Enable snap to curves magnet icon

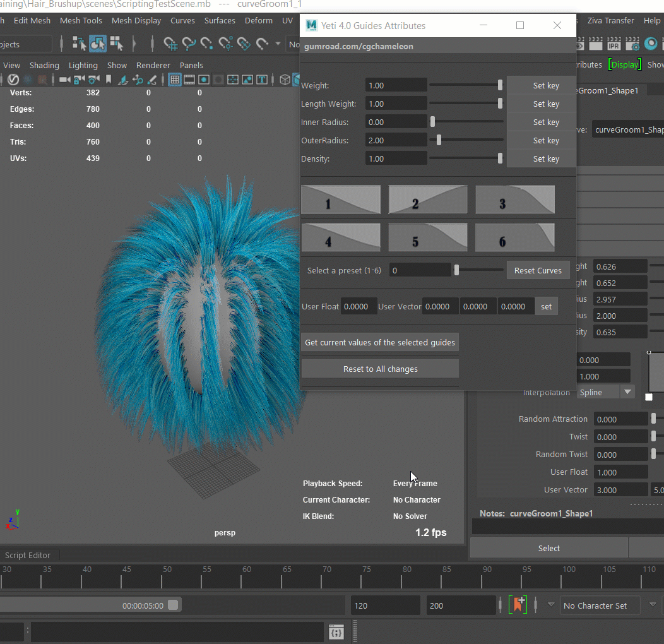(x=189, y=44)
